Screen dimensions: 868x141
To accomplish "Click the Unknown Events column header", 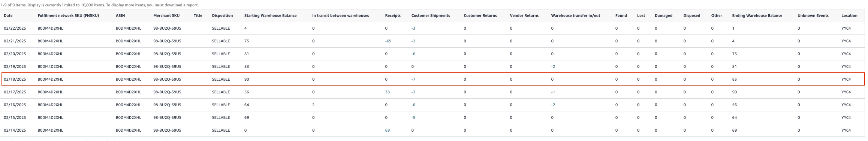I will pos(813,15).
